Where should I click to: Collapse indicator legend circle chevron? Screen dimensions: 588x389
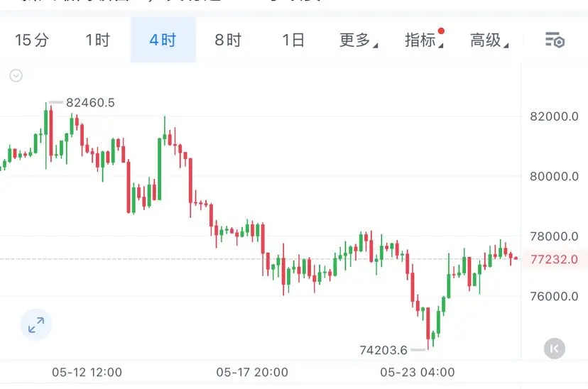pyautogui.click(x=16, y=76)
